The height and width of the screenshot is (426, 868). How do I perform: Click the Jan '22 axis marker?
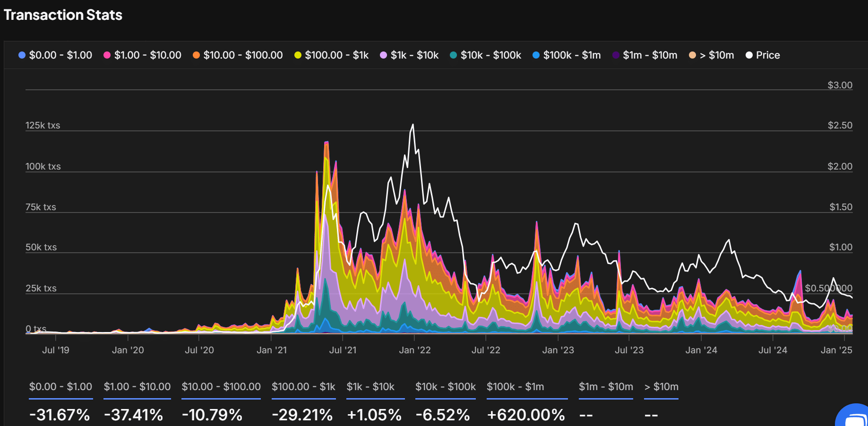[x=414, y=350]
